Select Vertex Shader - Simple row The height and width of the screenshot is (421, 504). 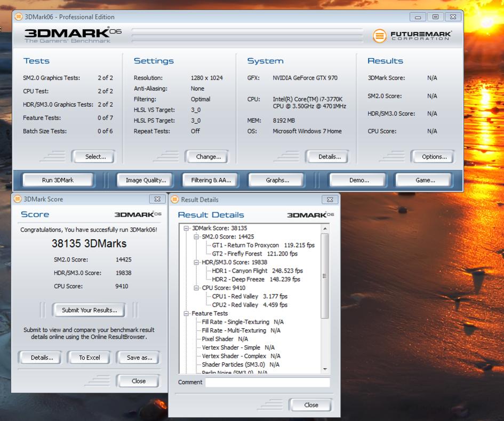[x=238, y=347]
